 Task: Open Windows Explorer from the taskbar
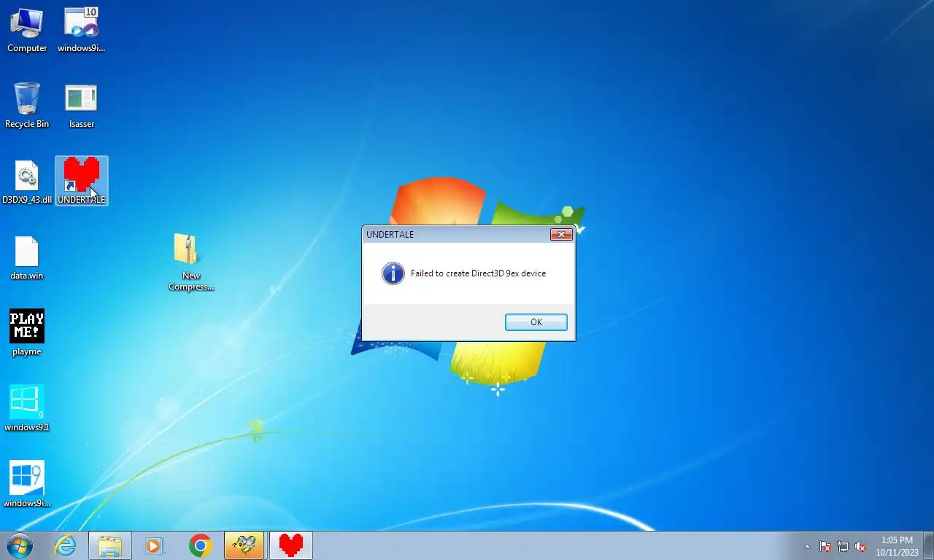[110, 545]
